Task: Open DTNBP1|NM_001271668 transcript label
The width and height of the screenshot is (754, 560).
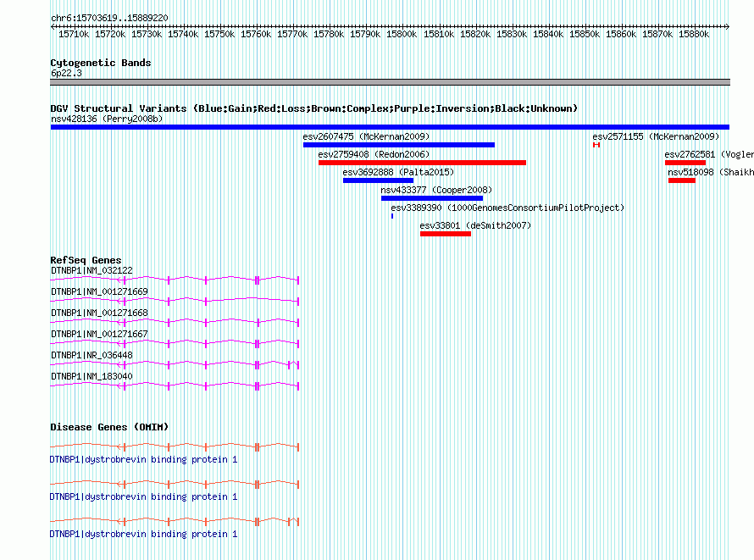Action: point(99,313)
